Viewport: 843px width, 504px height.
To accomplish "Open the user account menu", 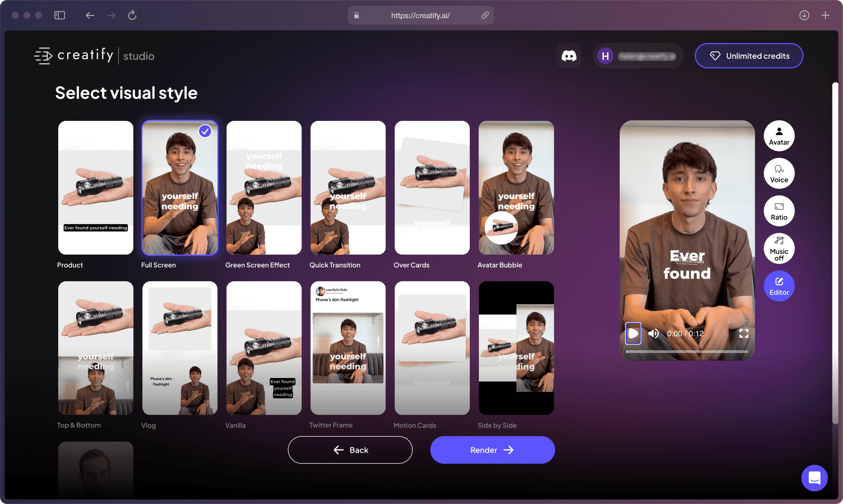I will click(x=638, y=56).
